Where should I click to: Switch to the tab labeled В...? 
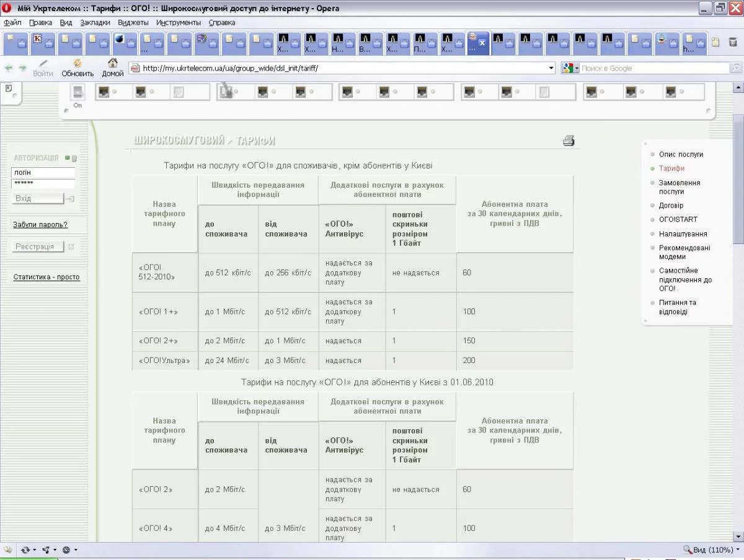(x=371, y=43)
